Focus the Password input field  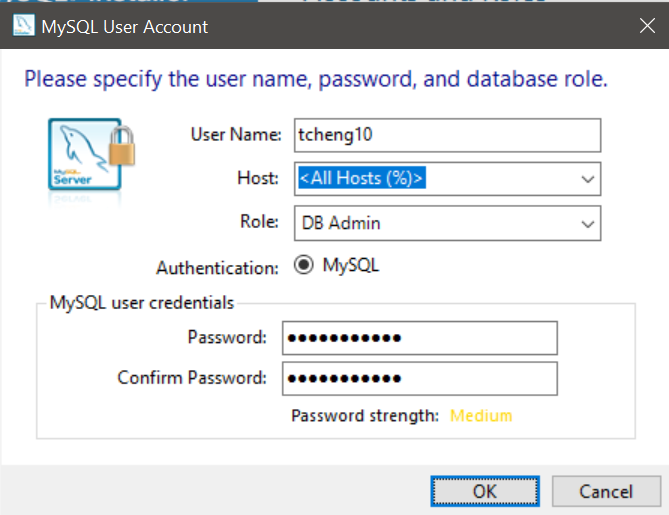[x=418, y=337]
